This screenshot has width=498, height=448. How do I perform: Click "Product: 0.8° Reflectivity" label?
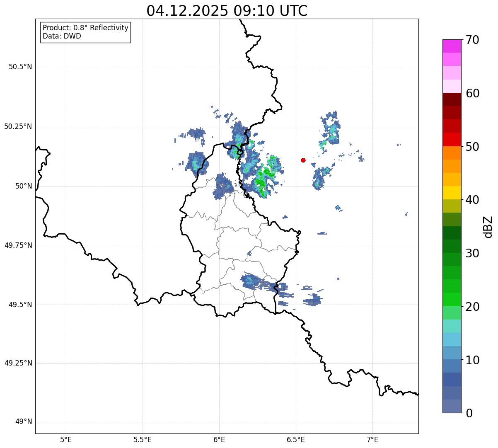pyautogui.click(x=86, y=28)
